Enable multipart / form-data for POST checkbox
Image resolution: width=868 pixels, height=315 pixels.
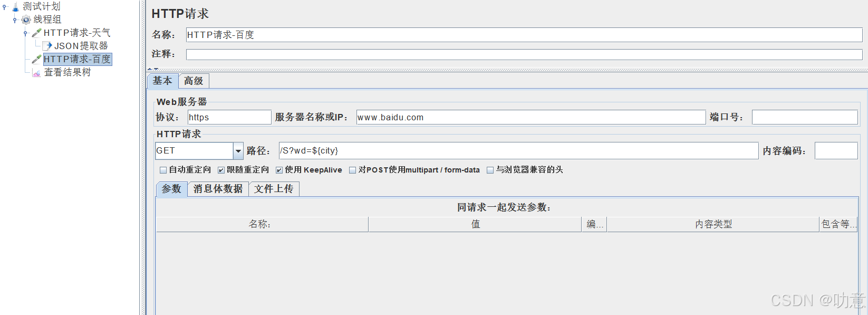coord(352,170)
